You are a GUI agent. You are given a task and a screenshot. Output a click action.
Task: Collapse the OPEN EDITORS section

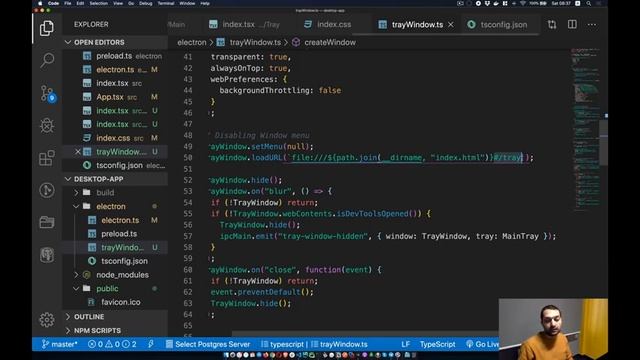(115, 42)
